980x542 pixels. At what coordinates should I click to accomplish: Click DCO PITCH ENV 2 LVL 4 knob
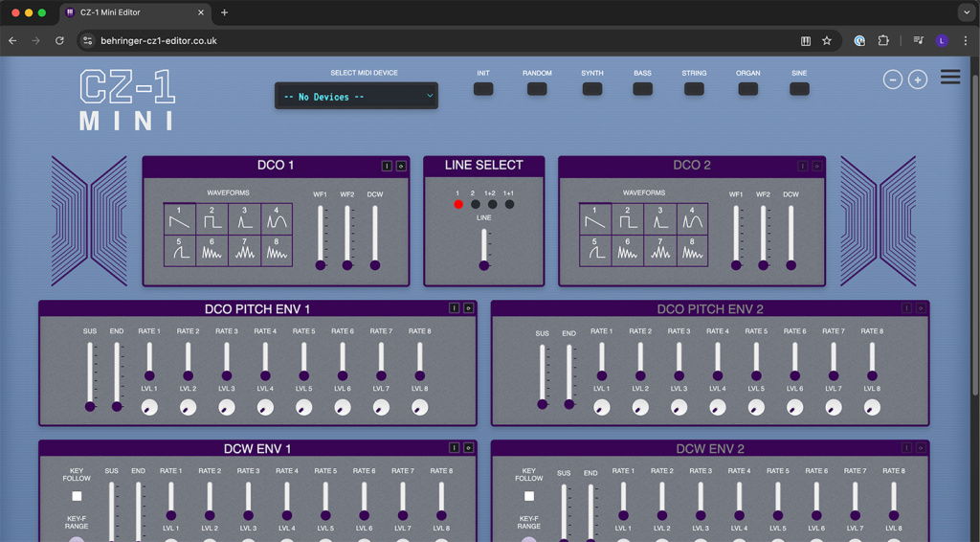(x=718, y=408)
